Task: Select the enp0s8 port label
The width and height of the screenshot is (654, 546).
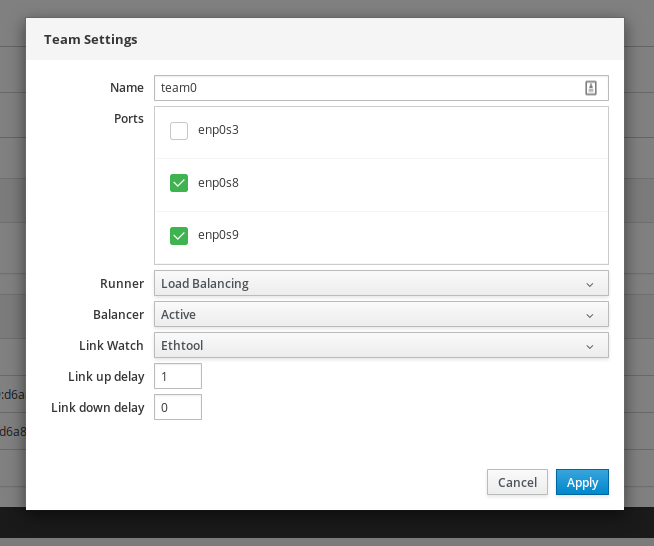Action: pyautogui.click(x=218, y=183)
